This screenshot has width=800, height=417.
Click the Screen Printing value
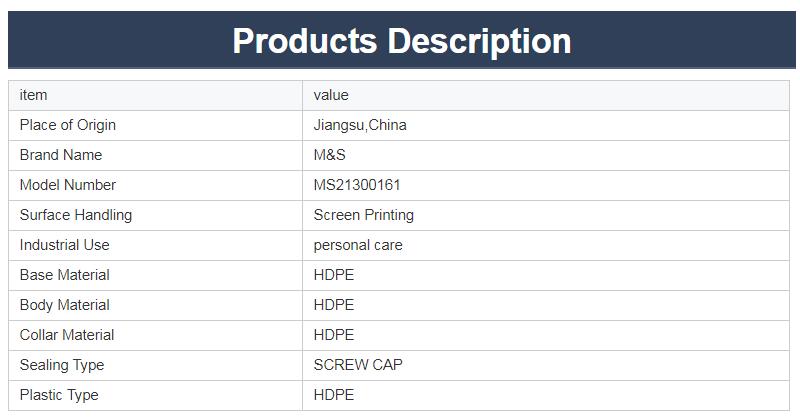[363, 215]
